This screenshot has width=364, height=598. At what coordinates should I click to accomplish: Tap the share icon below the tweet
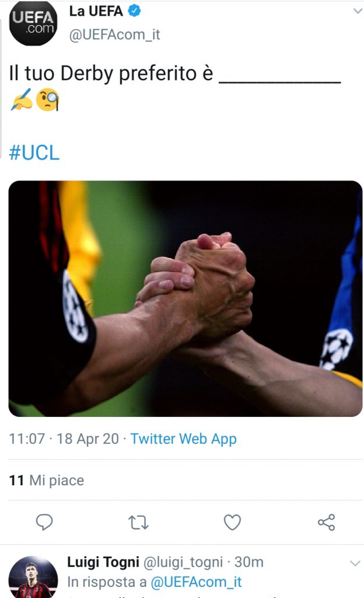tap(326, 521)
